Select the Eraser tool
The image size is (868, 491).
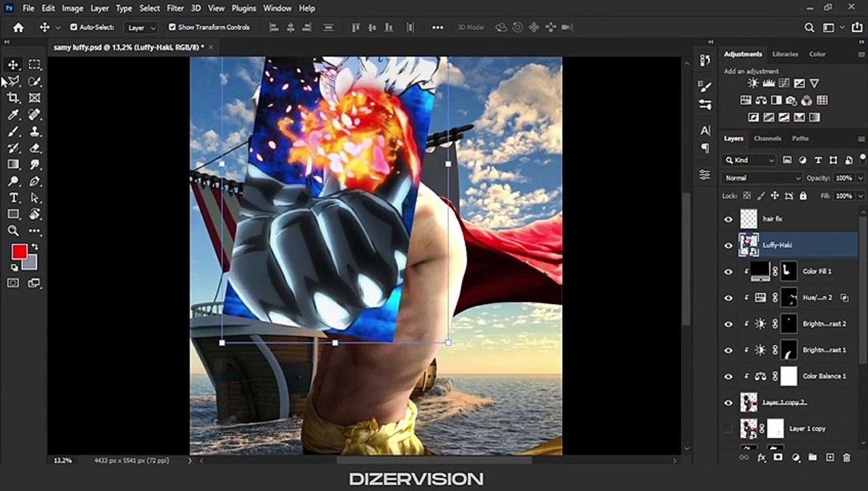point(35,148)
